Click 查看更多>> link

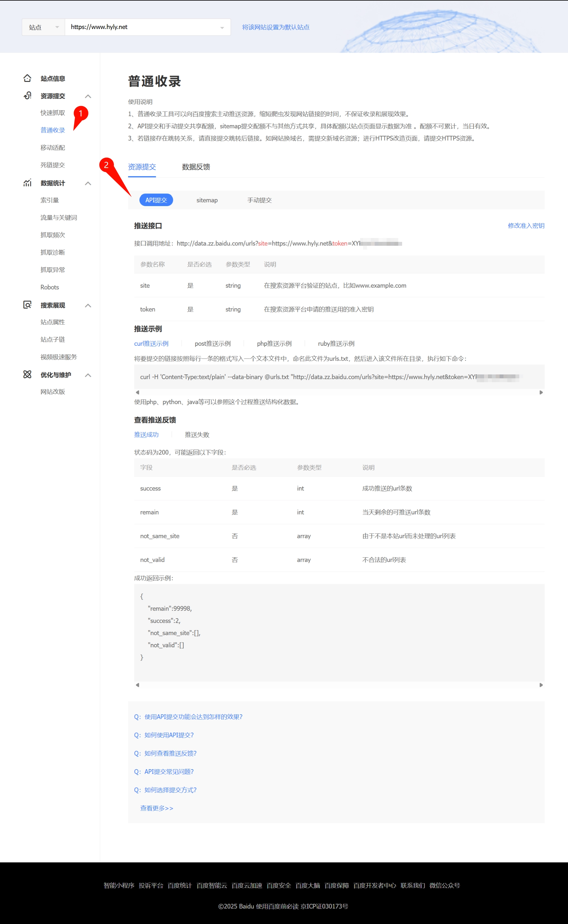tap(157, 809)
